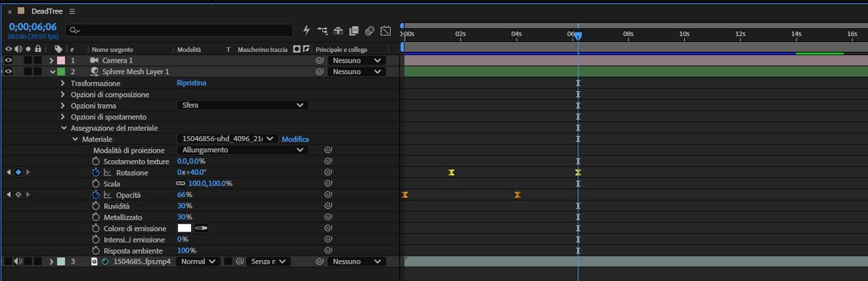Open the Sfera mesh type dropdown
868x281 pixels.
click(243, 105)
